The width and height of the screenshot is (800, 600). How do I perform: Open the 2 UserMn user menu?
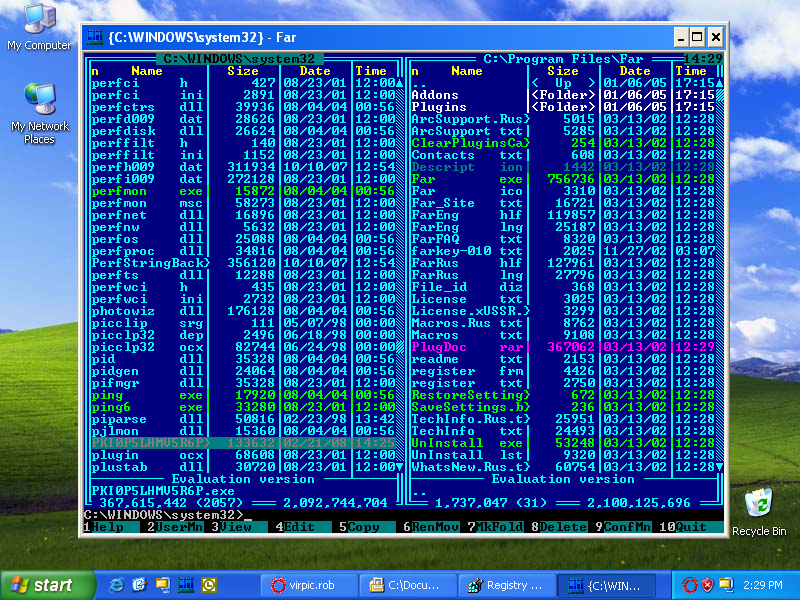click(175, 527)
